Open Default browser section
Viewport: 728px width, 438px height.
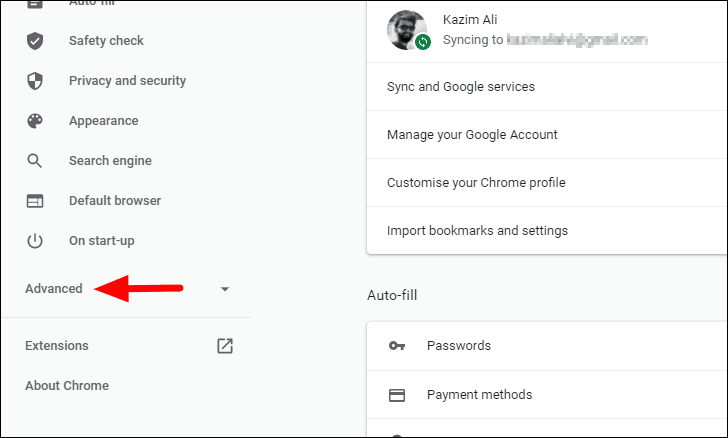click(x=115, y=201)
